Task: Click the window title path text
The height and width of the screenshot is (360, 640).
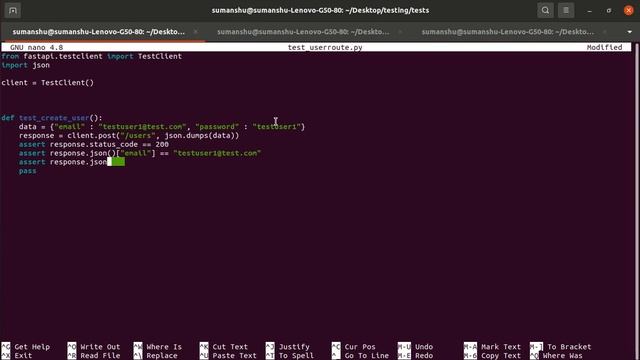Action: tap(320, 11)
